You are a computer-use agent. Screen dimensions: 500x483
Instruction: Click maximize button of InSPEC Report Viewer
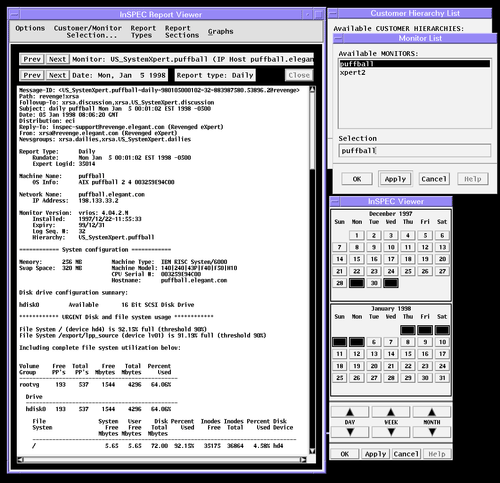(x=319, y=15)
